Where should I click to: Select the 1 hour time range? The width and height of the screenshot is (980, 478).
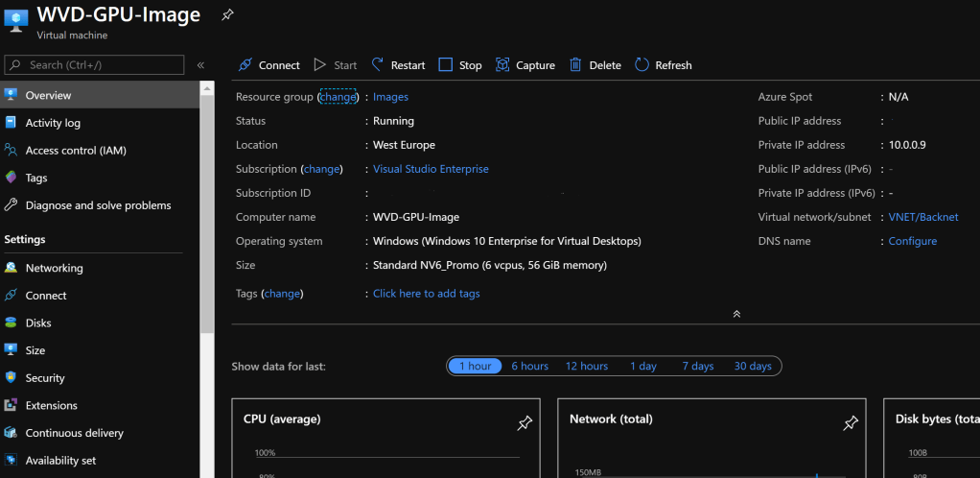[475, 366]
